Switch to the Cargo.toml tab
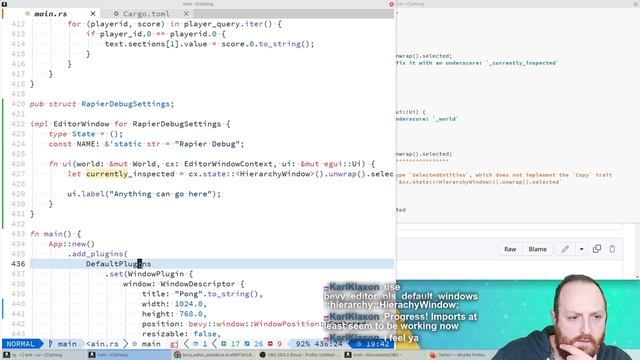The width and height of the screenshot is (640, 360). [146, 14]
